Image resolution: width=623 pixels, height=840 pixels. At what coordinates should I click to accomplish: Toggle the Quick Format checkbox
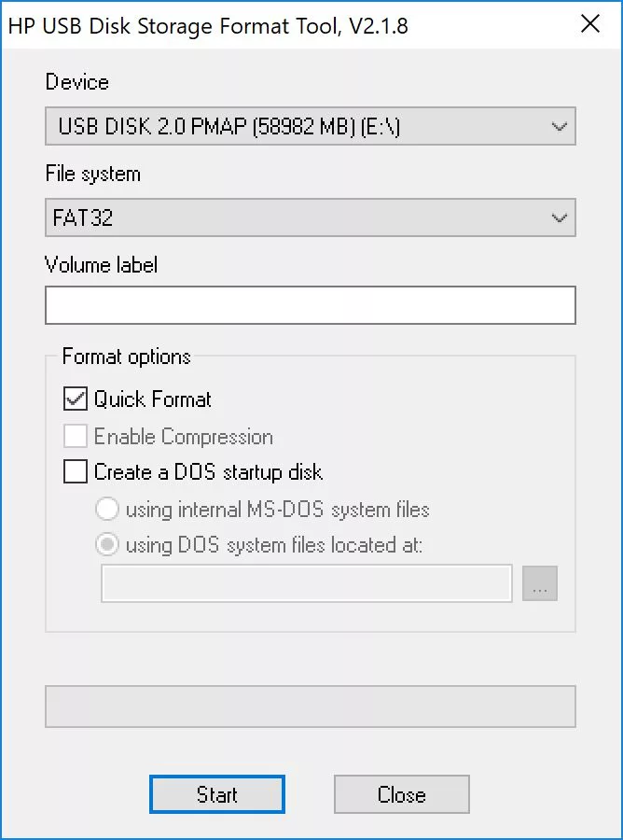[76, 399]
